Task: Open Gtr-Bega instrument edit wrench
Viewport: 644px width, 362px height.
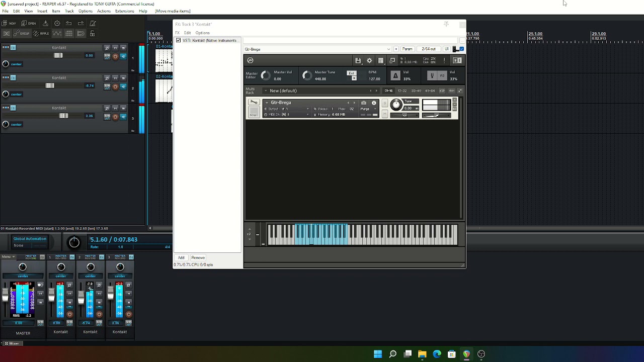Action: (254, 103)
